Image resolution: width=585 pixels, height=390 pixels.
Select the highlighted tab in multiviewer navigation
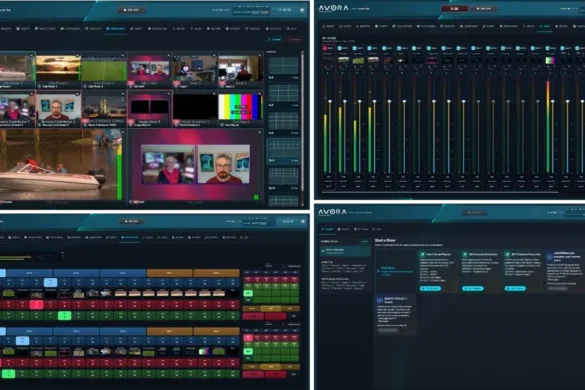point(116,29)
